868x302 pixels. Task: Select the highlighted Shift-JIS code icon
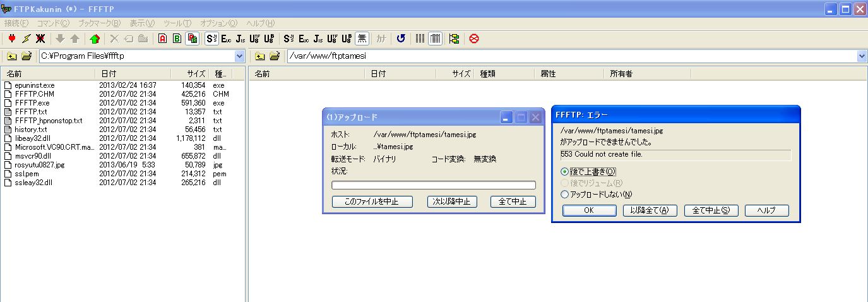click(212, 39)
